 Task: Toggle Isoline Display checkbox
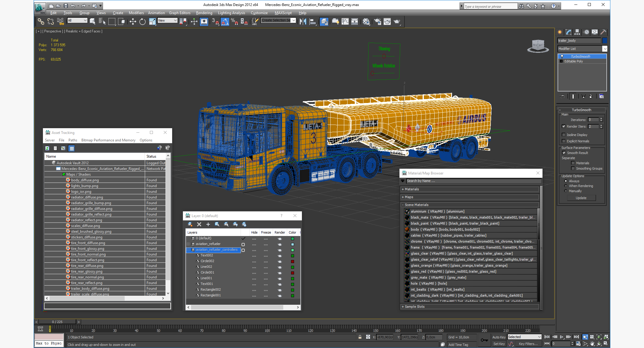564,135
